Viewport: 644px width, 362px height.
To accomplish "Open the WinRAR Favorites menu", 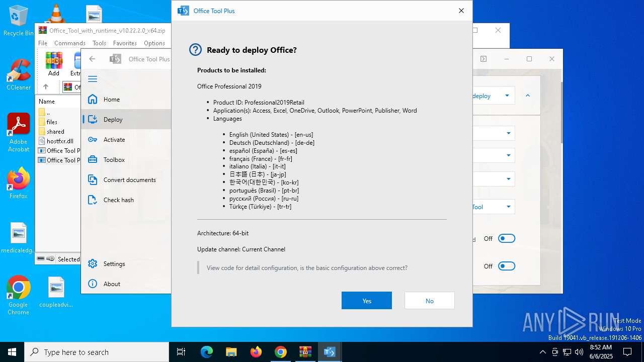I will coord(125,43).
